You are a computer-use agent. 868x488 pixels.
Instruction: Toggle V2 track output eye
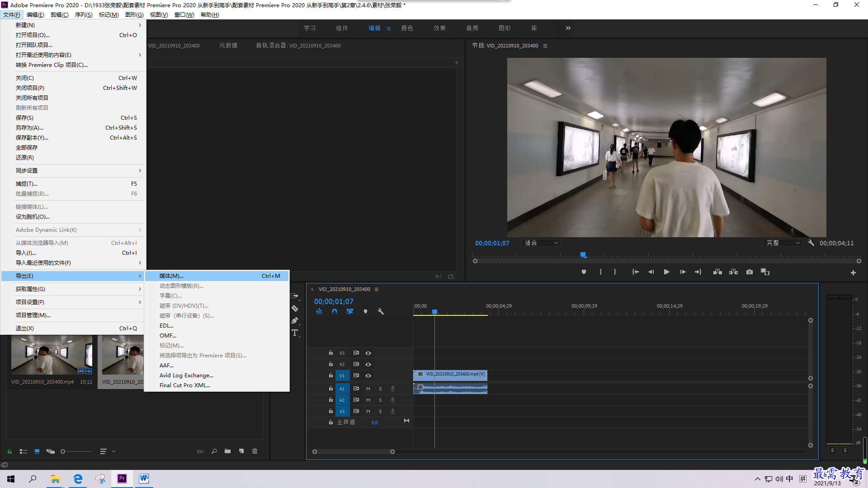[368, 364]
